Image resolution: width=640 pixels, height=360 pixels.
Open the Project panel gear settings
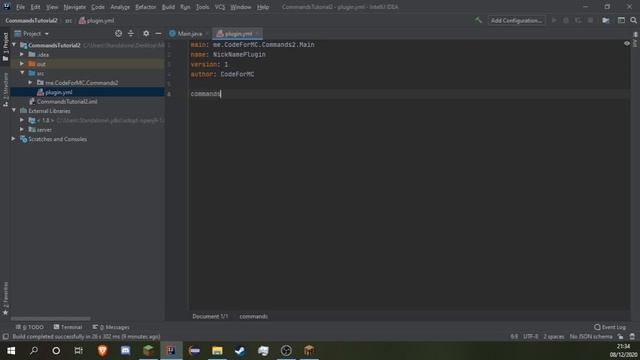[x=146, y=33]
